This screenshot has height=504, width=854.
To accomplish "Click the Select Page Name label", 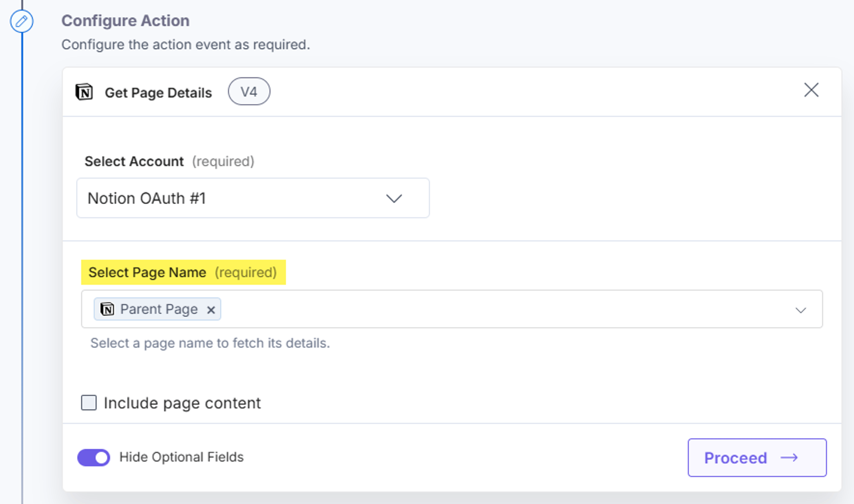I will (x=147, y=272).
